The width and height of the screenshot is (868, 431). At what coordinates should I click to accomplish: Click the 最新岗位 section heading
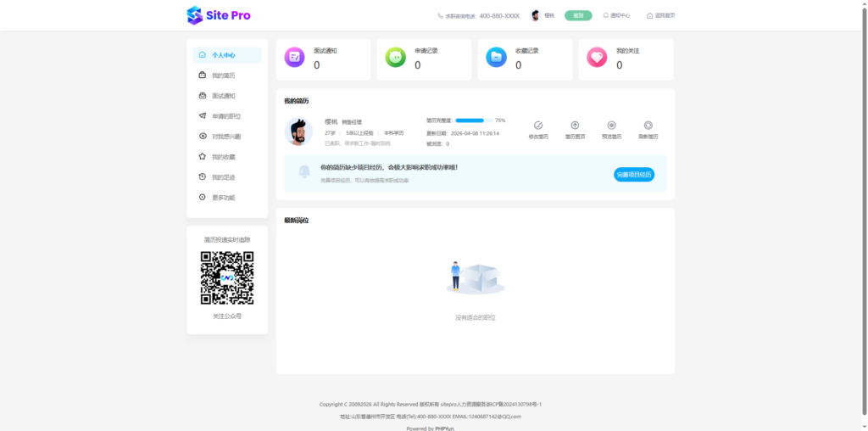point(296,220)
